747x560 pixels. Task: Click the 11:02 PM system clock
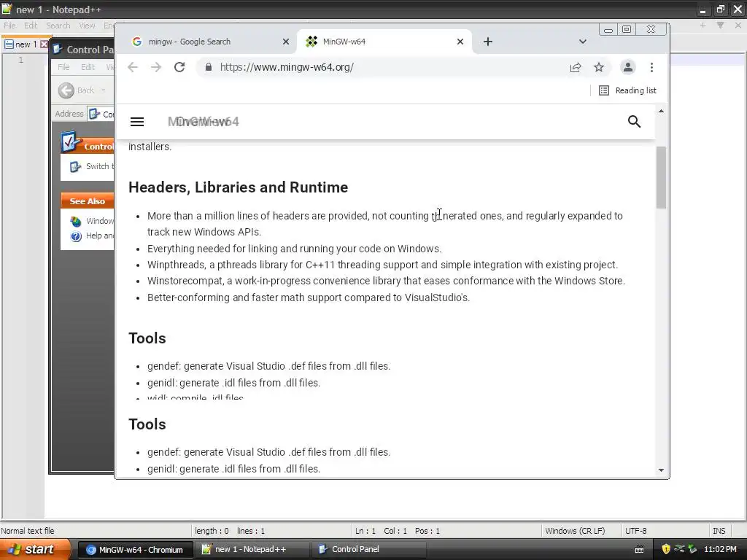(x=720, y=550)
